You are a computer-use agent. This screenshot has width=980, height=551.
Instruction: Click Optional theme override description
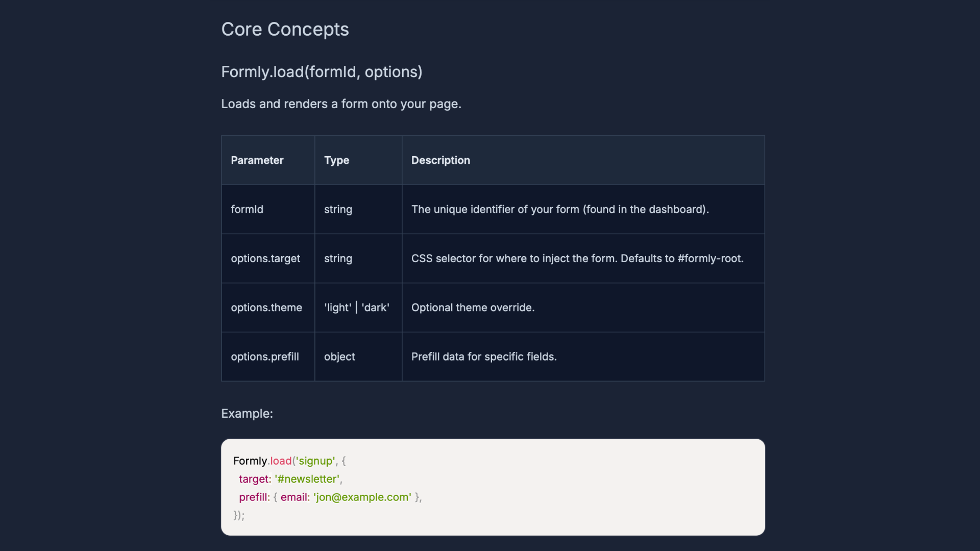[473, 308]
